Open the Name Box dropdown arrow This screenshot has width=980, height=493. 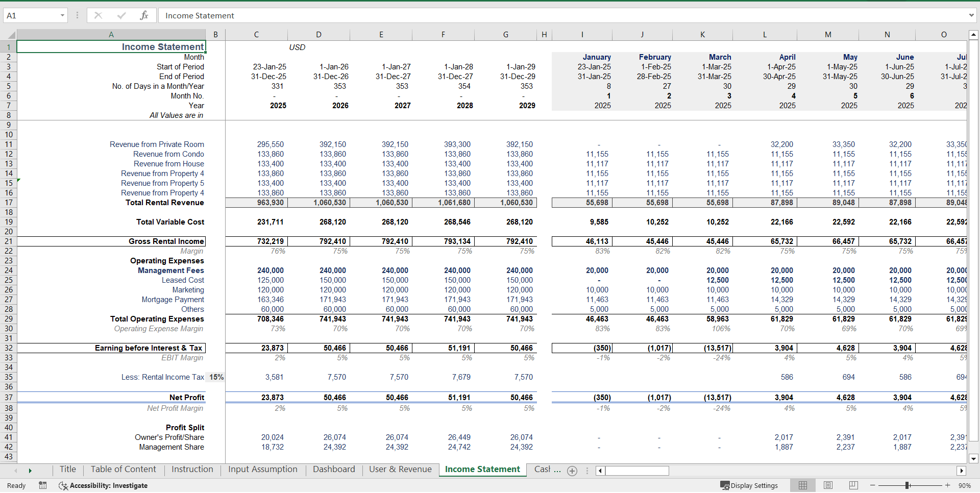[62, 15]
